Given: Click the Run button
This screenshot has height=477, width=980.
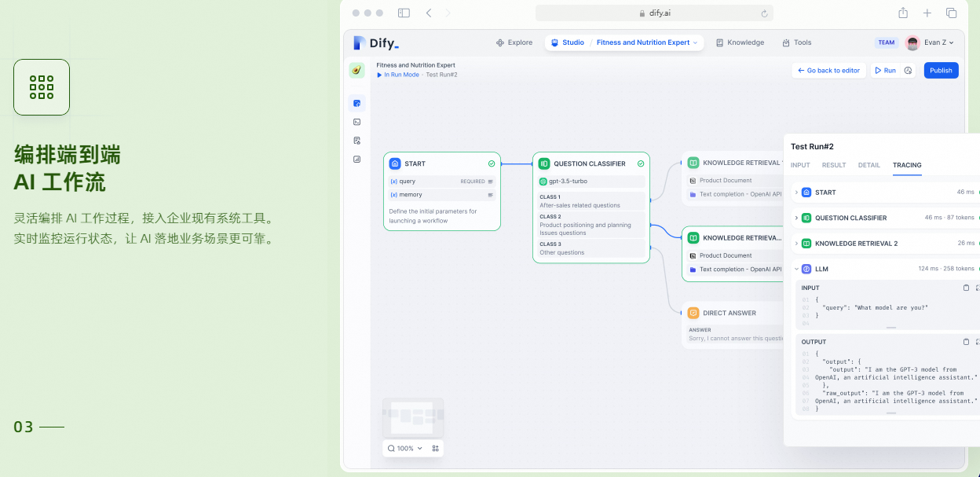Looking at the screenshot, I should click(x=885, y=71).
